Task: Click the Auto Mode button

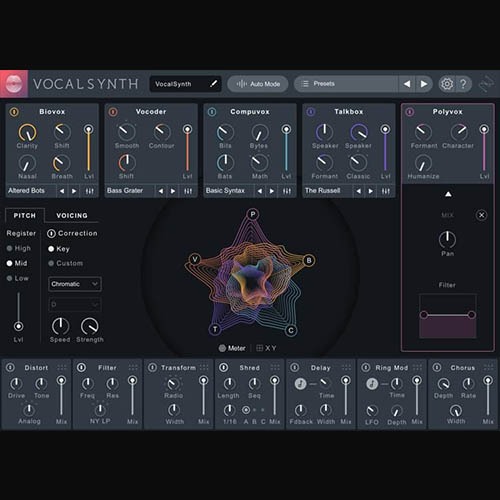Action: coord(258,84)
